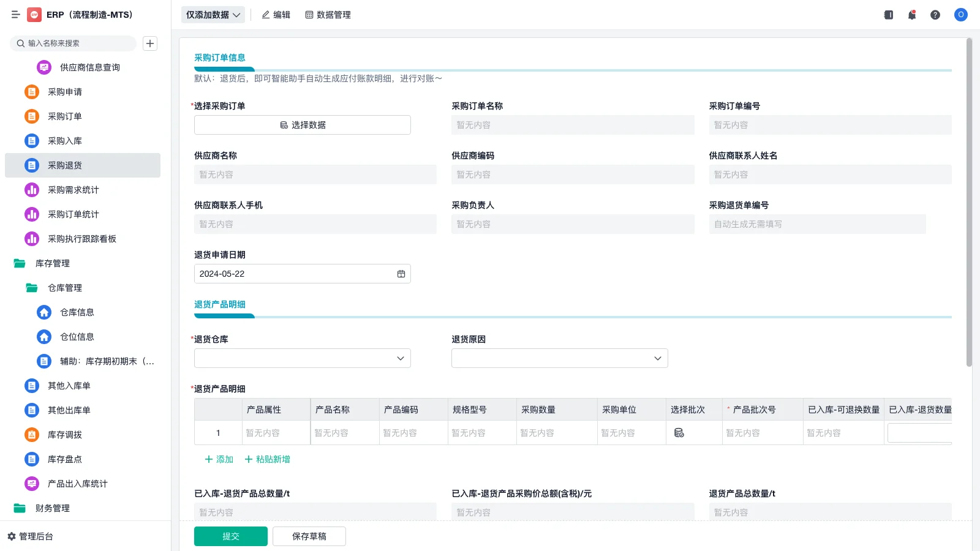
Task: Click the search box labeled 输入名称来搜索
Action: 73,43
